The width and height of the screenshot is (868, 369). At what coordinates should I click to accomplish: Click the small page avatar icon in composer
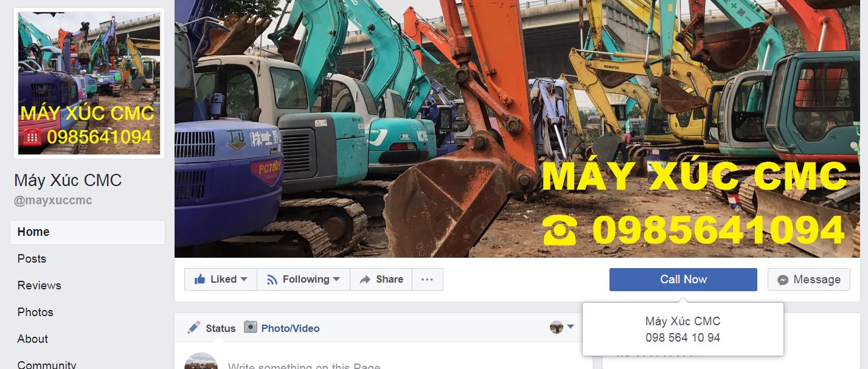tap(557, 327)
